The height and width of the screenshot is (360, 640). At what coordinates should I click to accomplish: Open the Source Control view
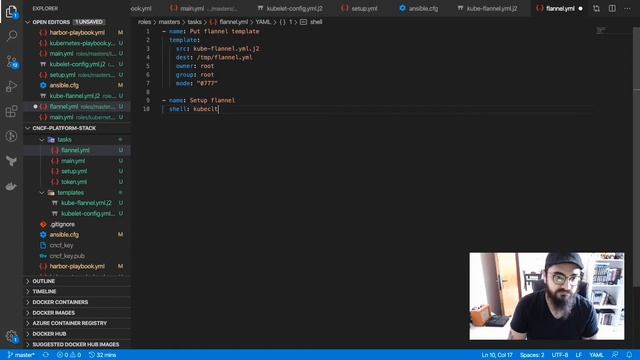[x=11, y=62]
